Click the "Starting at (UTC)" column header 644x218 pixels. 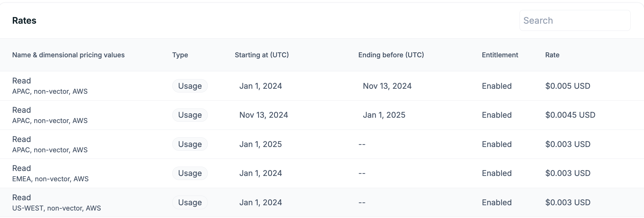click(x=261, y=55)
